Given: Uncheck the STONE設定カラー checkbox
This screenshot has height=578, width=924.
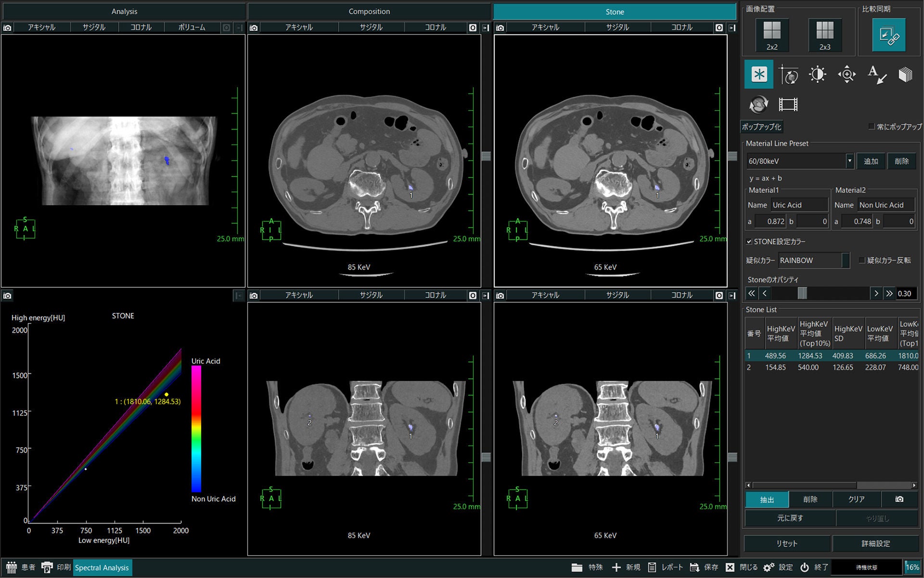Looking at the screenshot, I should 749,241.
